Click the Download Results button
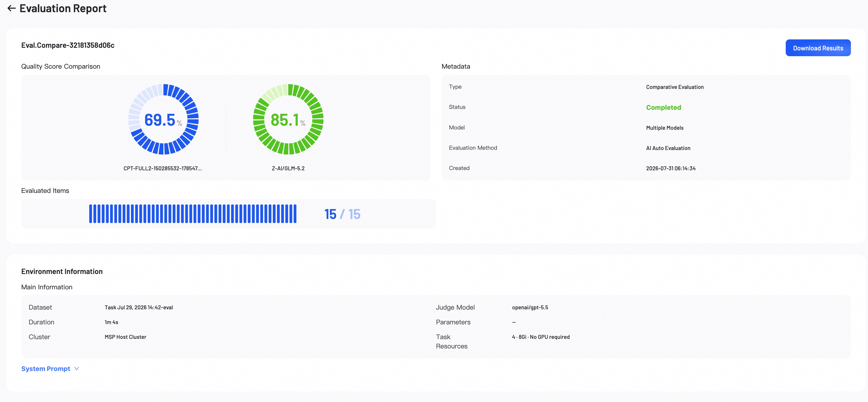The width and height of the screenshot is (868, 402). (818, 48)
